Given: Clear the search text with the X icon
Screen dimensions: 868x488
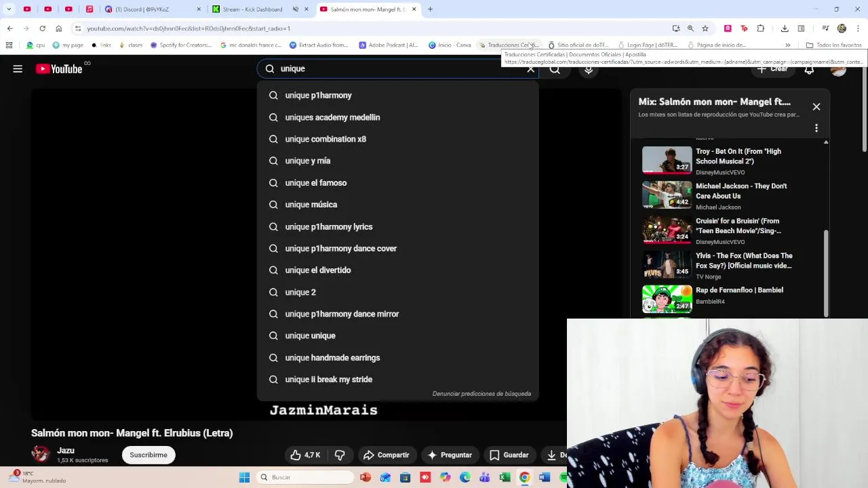Looking at the screenshot, I should point(531,69).
